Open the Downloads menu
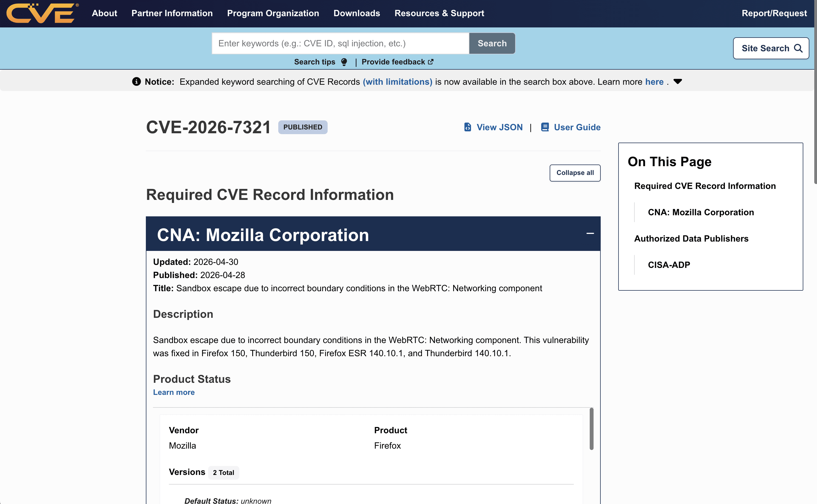 (x=356, y=13)
